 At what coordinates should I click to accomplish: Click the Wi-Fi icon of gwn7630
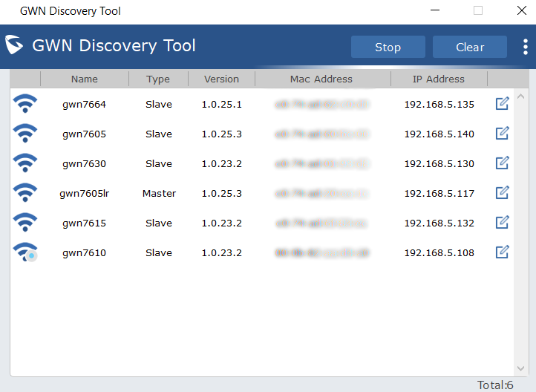pos(25,163)
